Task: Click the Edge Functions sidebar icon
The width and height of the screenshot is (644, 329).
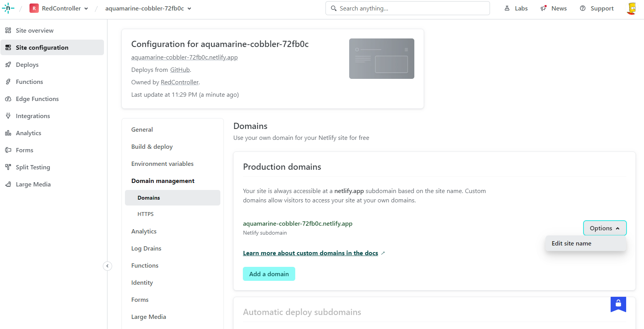Action: pos(8,99)
